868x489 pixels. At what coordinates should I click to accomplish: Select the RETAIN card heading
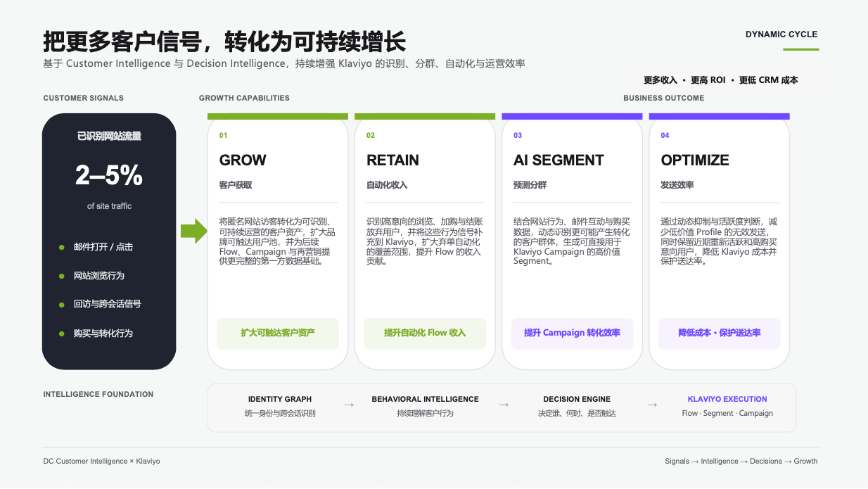click(x=392, y=160)
